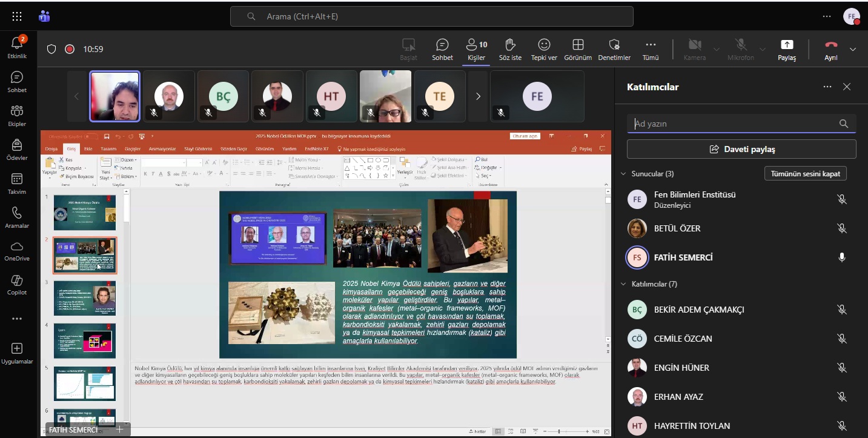This screenshot has height=438, width=868.
Task: Click the Daveti paylaş button
Action: tap(741, 149)
